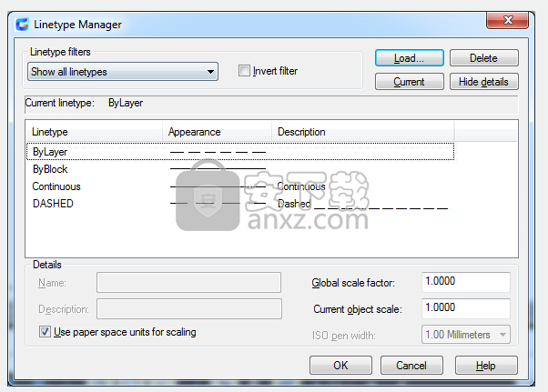Click the Help button

pyautogui.click(x=486, y=366)
